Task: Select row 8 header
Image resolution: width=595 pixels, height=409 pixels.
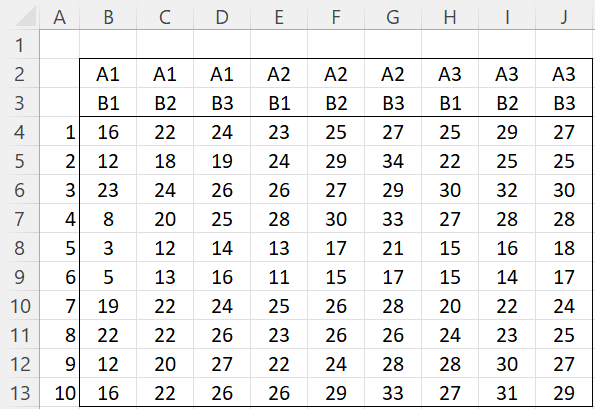Action: click(19, 247)
